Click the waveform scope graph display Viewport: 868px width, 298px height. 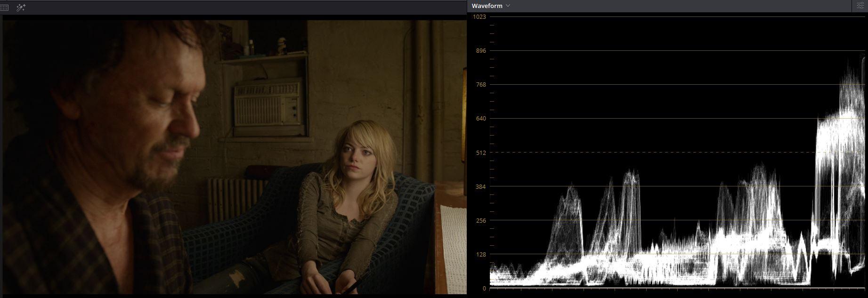[x=678, y=152]
